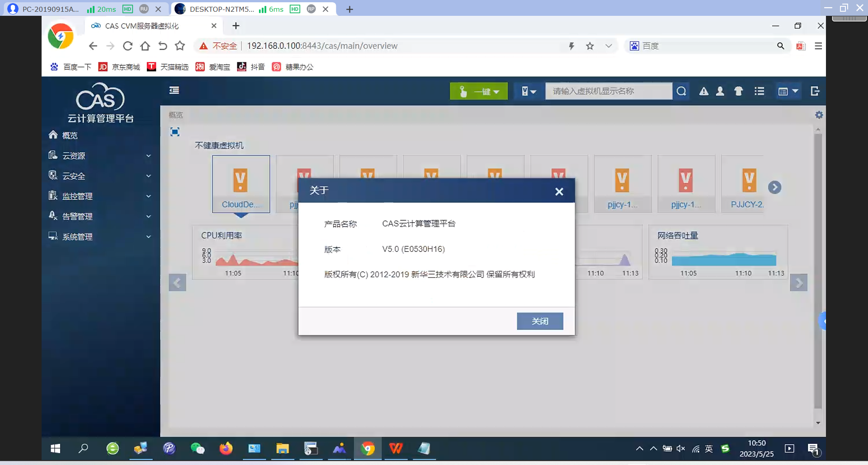Open the 爱淘宝 bookmark

point(212,67)
